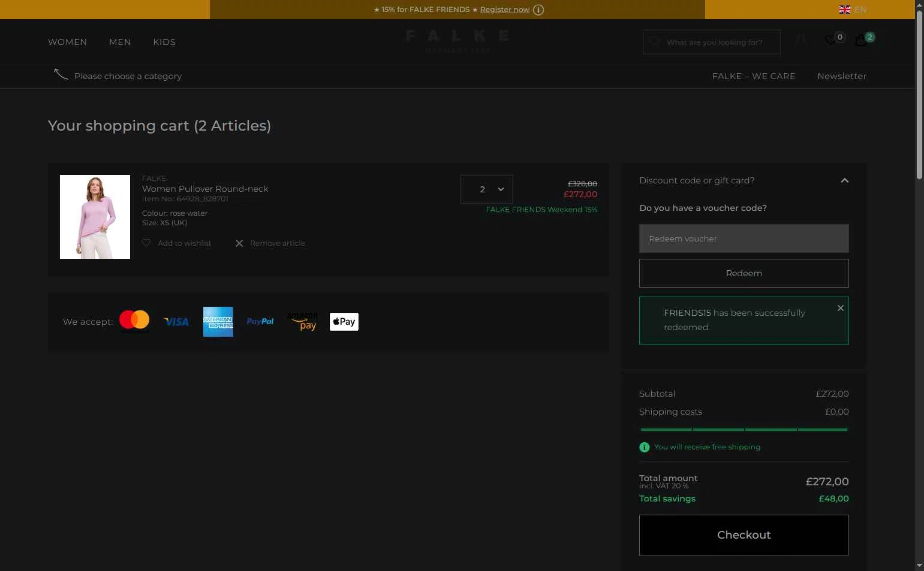Focus the Redeem voucher input field

point(744,238)
